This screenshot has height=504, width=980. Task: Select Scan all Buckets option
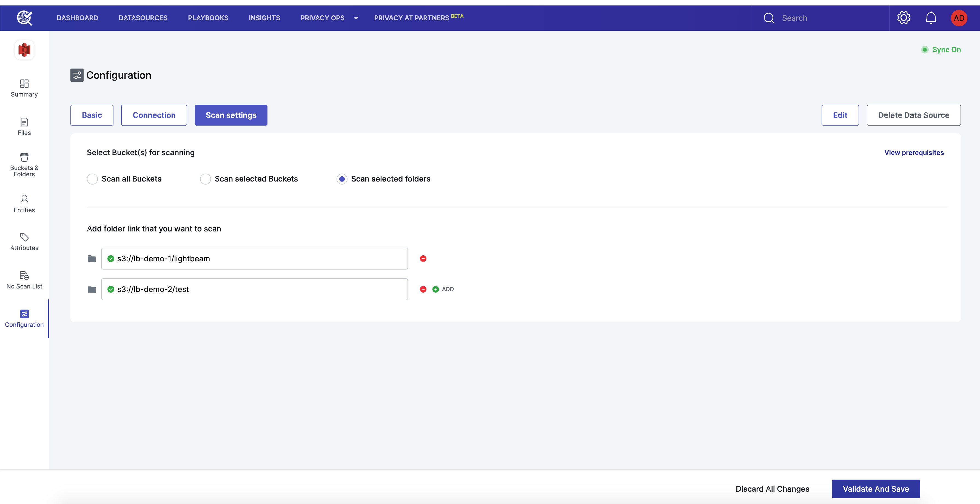[x=92, y=179]
